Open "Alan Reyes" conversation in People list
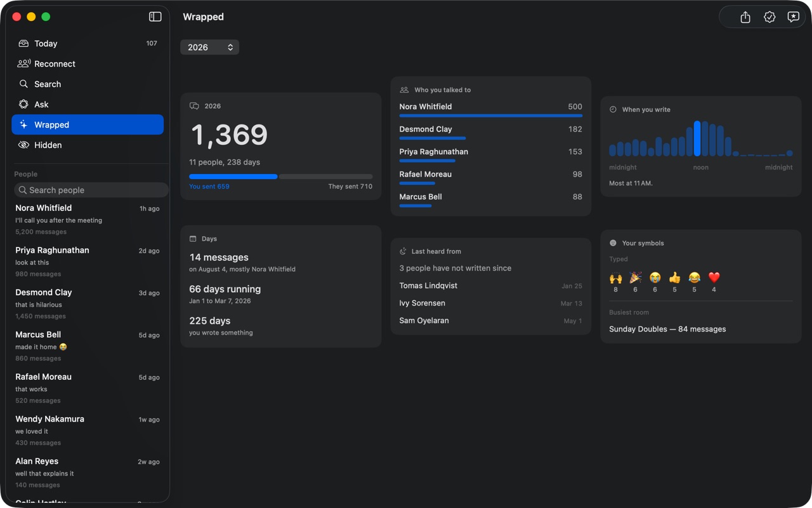The width and height of the screenshot is (812, 508). (x=88, y=472)
